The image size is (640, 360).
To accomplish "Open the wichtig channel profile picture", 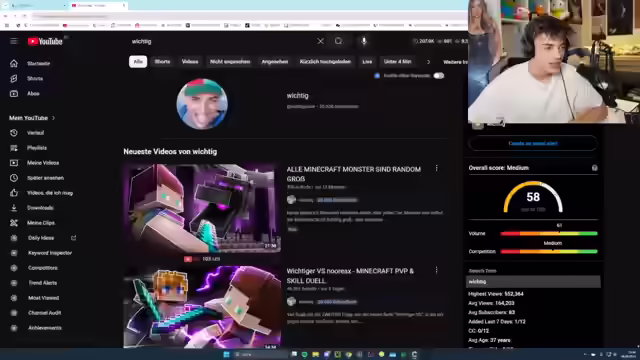I will click(202, 104).
